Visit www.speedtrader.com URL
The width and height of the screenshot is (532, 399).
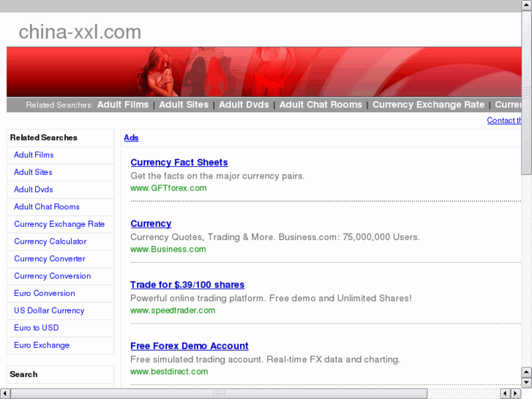click(173, 310)
